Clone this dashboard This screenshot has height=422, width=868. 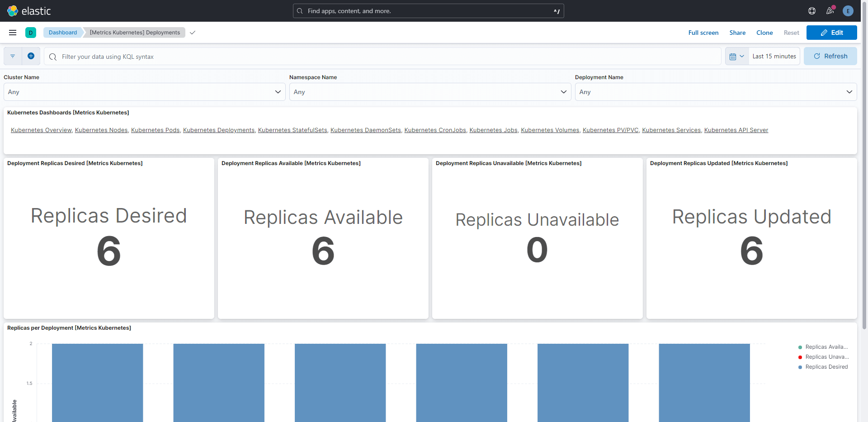(x=764, y=33)
